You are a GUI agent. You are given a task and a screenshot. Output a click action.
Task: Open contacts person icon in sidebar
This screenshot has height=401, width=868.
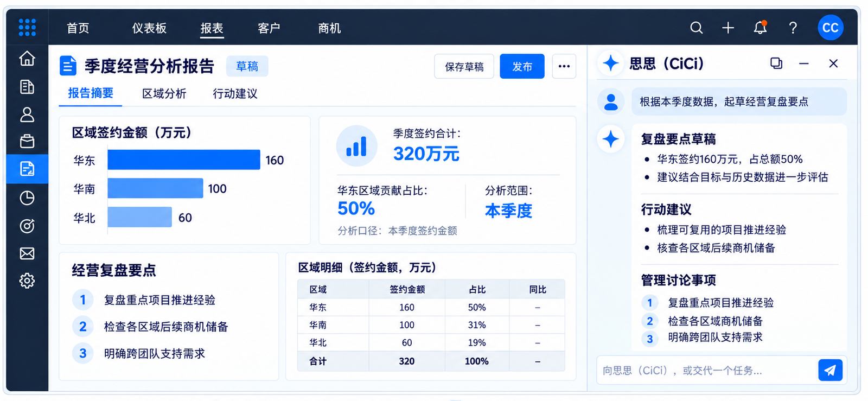coord(27,114)
